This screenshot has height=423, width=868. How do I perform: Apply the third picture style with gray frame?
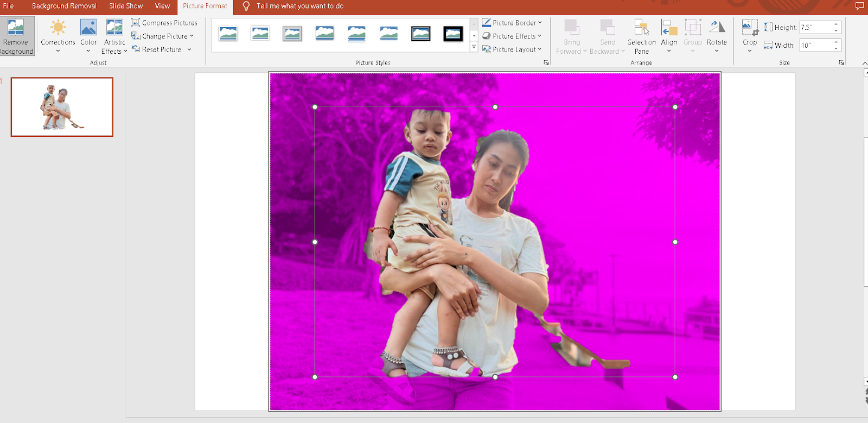[x=292, y=34]
